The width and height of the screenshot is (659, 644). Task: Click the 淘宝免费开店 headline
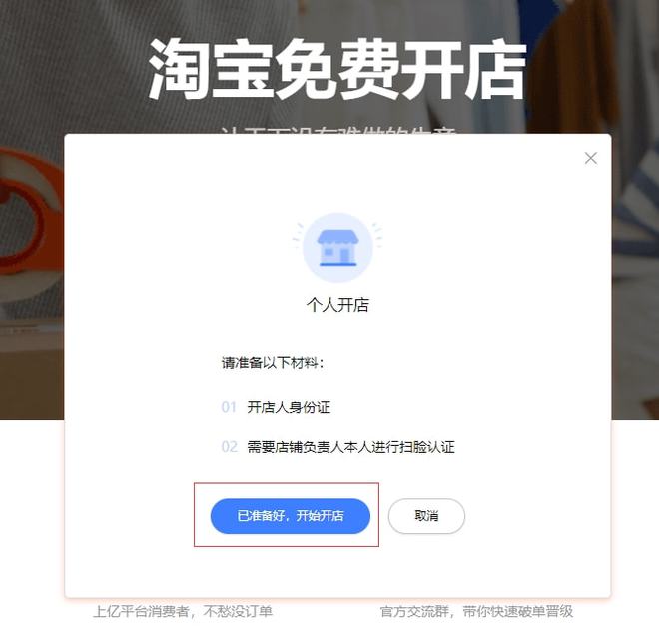point(337,70)
